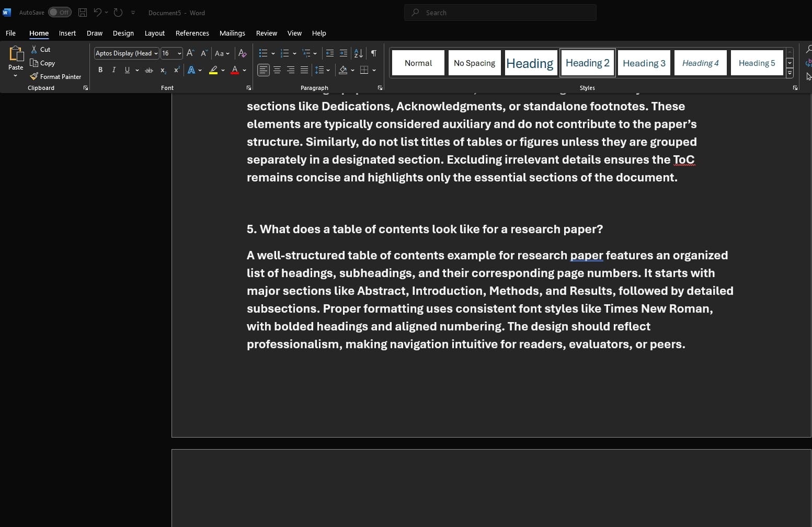
Task: Align paragraph to the right
Action: [x=291, y=70]
